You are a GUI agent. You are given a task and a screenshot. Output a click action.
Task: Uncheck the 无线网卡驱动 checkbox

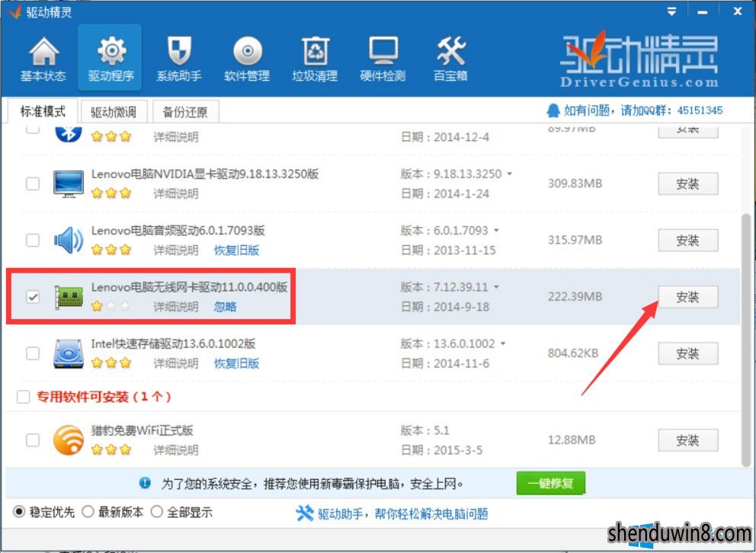coord(33,297)
